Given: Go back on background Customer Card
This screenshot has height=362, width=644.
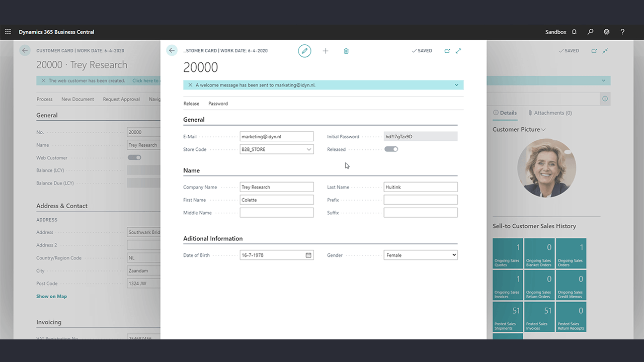Looking at the screenshot, I should [x=25, y=50].
